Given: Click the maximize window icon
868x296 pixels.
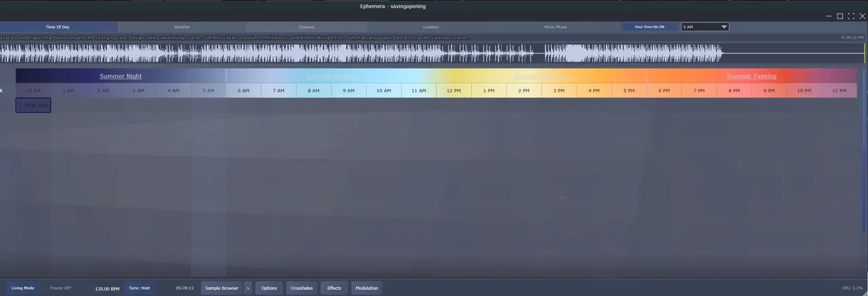Looking at the screenshot, I should click(x=840, y=16).
